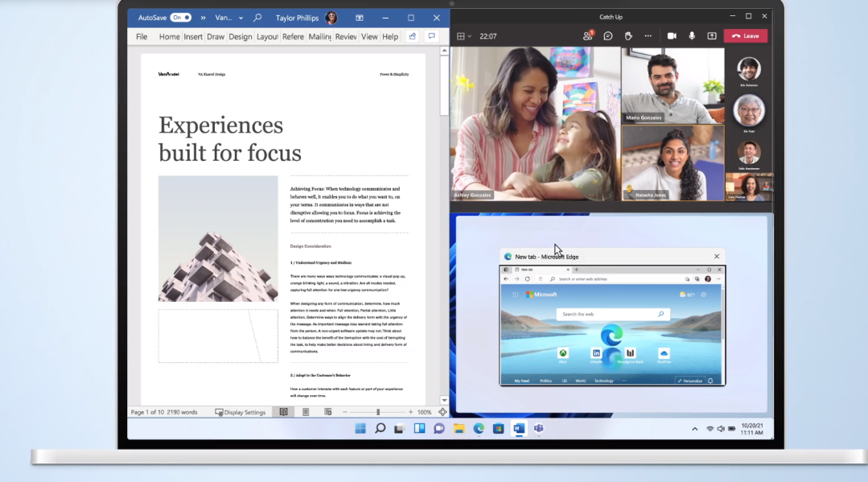Viewport: 868px width, 482px height.
Task: Open Microsoft Edge from the taskbar
Action: (479, 429)
